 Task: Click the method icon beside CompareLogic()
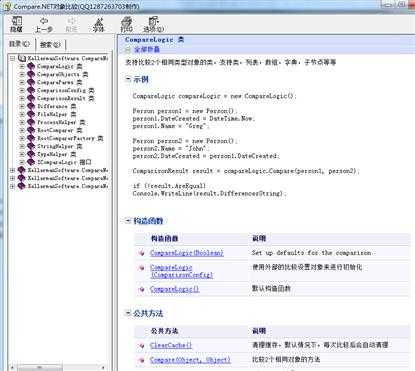tap(142, 289)
